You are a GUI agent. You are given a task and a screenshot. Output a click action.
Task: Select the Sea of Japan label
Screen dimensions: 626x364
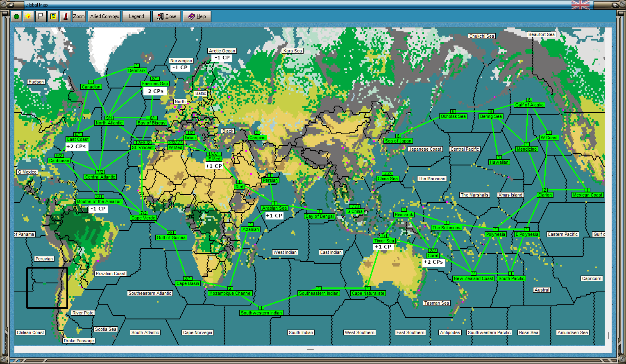398,141
